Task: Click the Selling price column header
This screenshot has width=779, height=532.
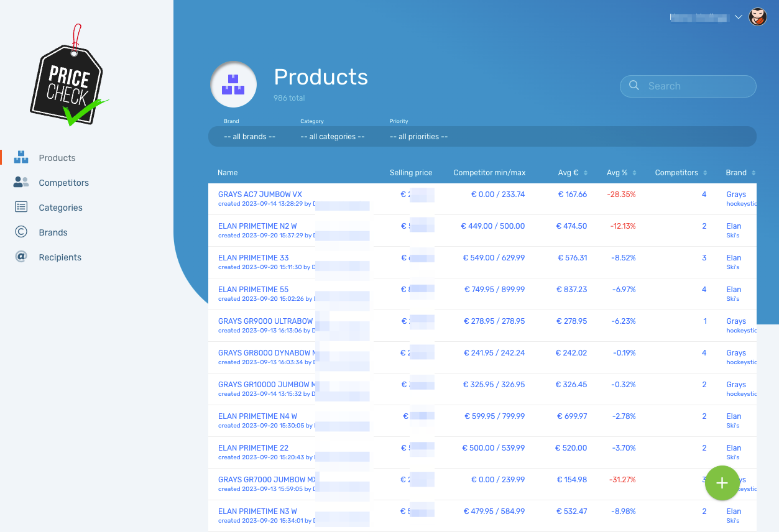Action: (x=411, y=173)
